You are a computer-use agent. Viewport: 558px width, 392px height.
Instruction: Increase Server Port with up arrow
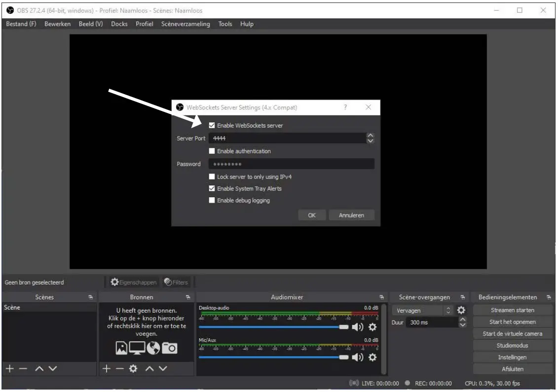pyautogui.click(x=370, y=136)
